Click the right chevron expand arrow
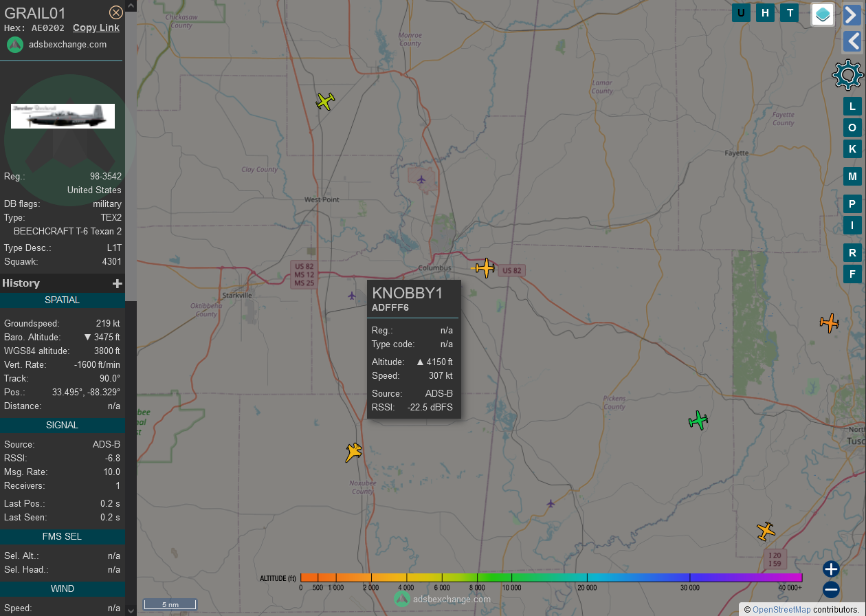Image resolution: width=866 pixels, height=616 pixels. 852,14
